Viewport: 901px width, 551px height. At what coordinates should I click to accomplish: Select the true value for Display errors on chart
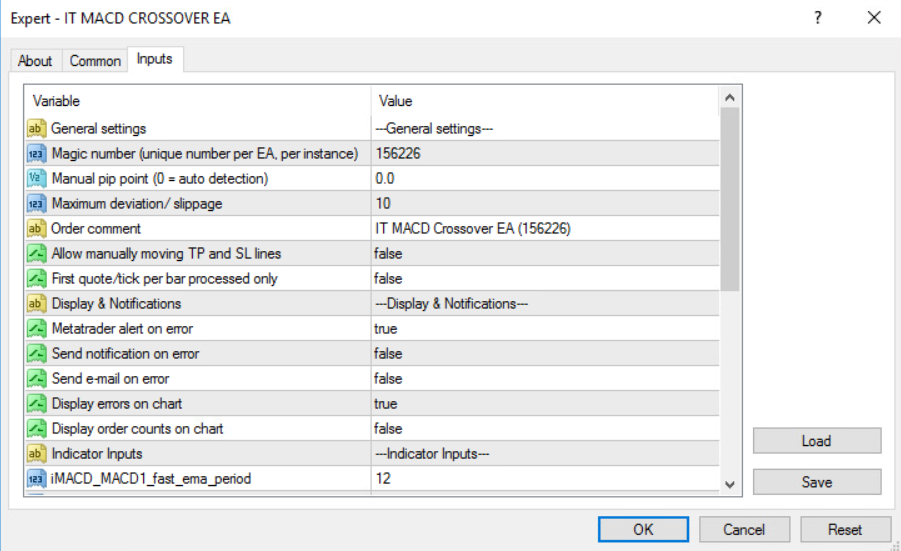coord(386,404)
